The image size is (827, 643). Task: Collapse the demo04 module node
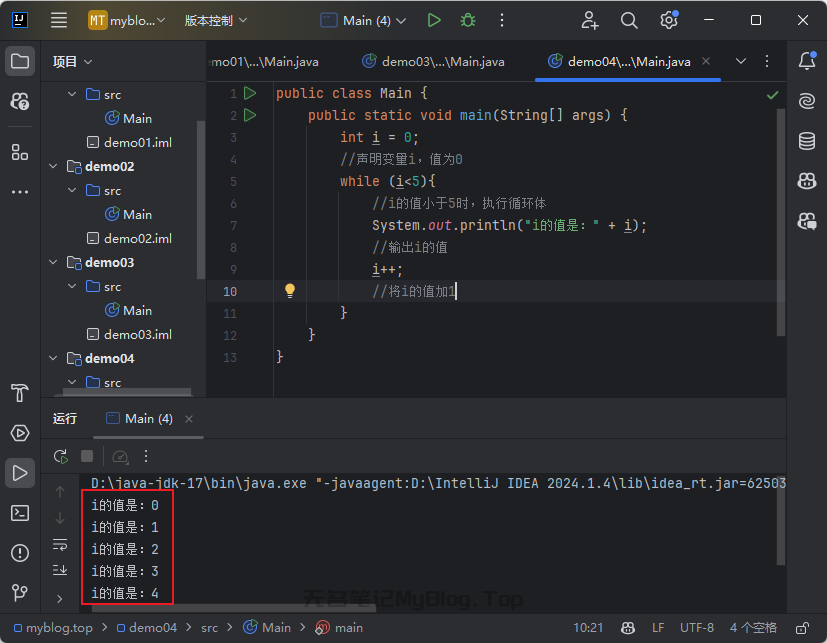(x=53, y=358)
